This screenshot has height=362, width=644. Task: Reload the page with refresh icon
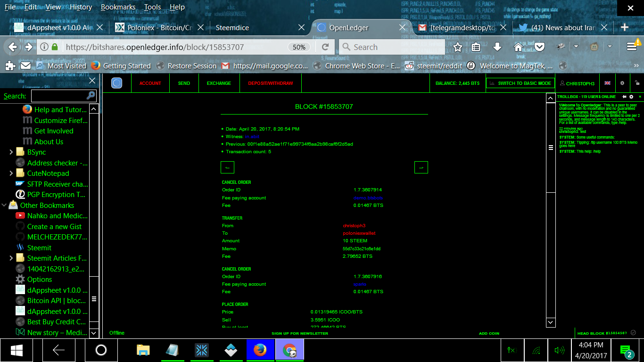click(325, 47)
